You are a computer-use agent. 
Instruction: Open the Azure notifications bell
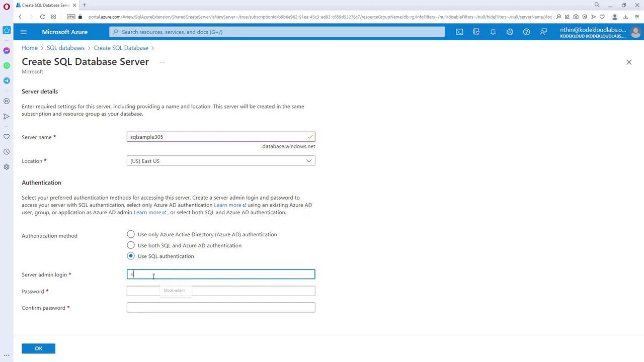tap(493, 32)
